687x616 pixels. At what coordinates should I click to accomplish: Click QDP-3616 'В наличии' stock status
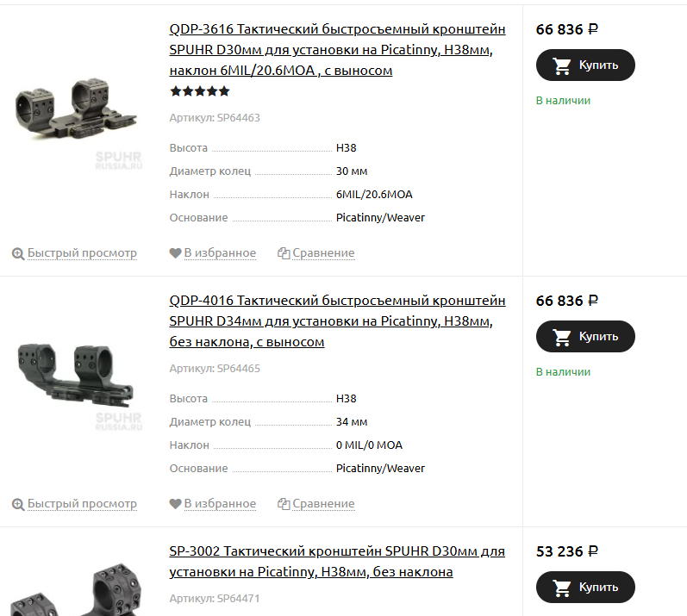563,101
